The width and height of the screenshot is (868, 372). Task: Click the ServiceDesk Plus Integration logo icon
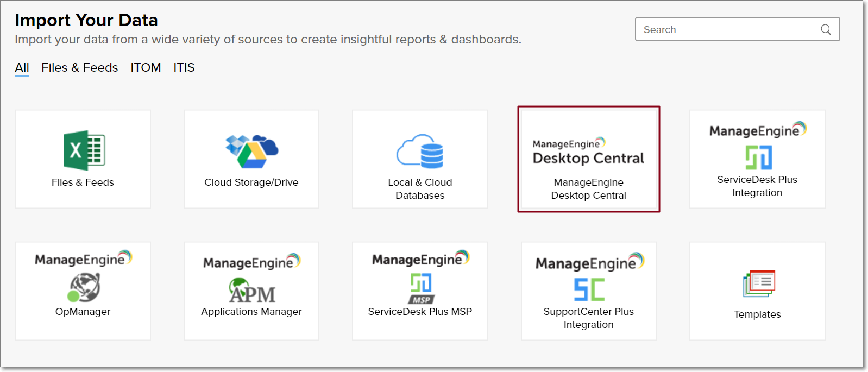coord(758,157)
